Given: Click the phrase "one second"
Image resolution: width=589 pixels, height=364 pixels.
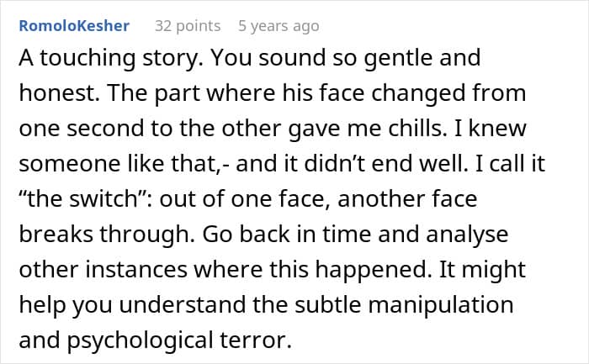Looking at the screenshot, I should (x=75, y=124).
